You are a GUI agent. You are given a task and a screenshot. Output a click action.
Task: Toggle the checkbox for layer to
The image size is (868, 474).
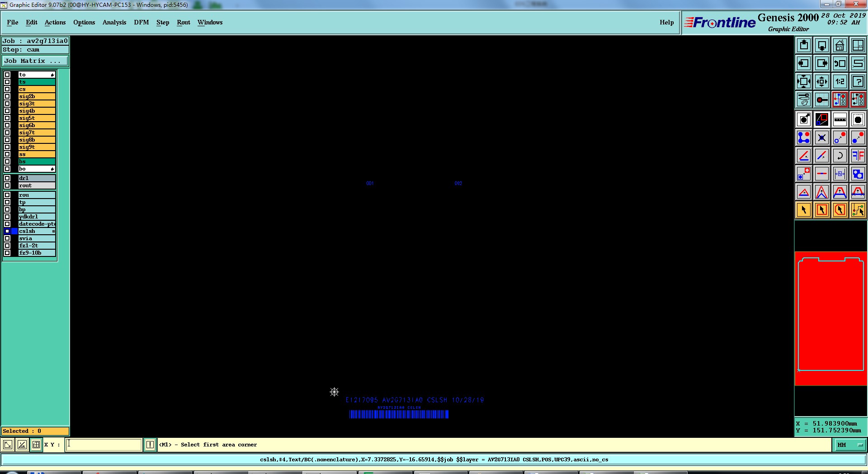pyautogui.click(x=7, y=75)
